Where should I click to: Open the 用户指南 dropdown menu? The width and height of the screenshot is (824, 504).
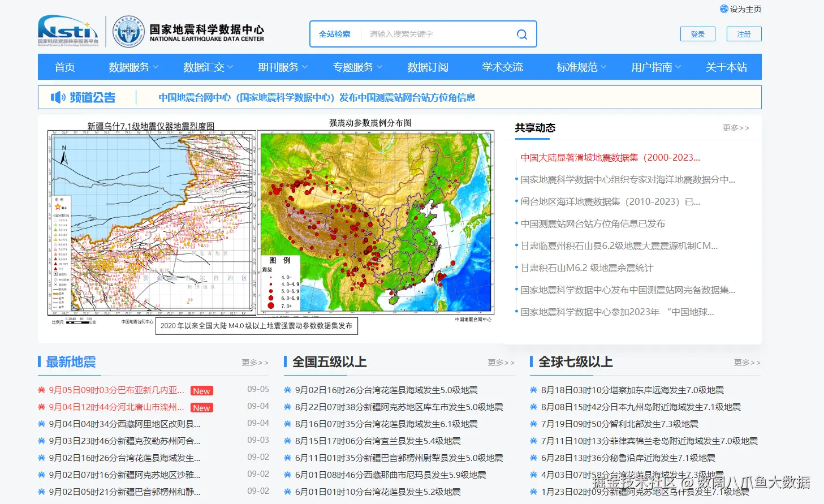pyautogui.click(x=656, y=67)
